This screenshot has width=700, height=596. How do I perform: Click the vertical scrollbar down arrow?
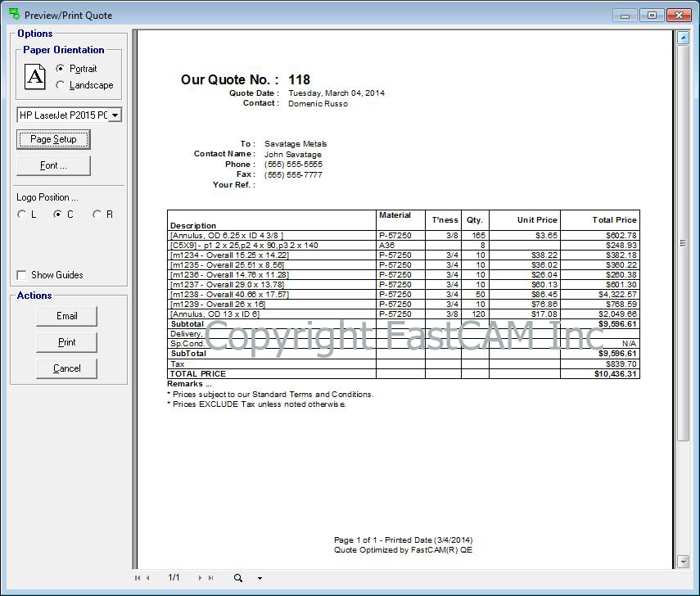click(683, 562)
